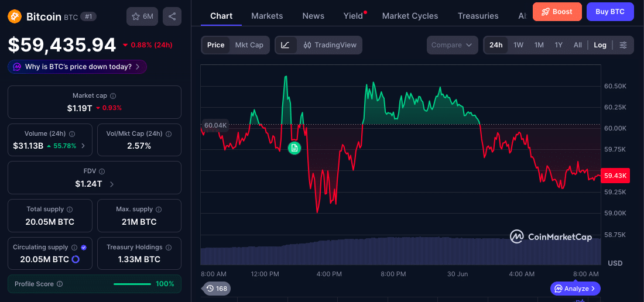
Task: Click the 60.04K opening price label
Action: click(x=215, y=125)
